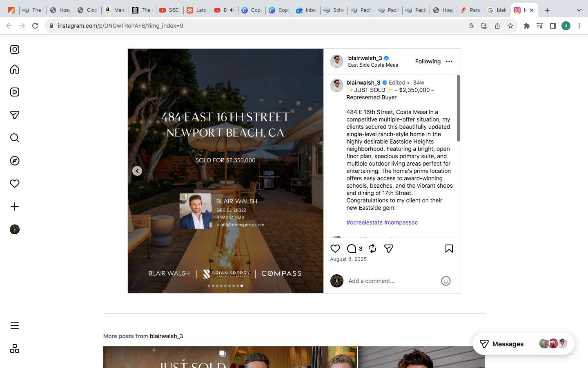
Task: Open the Explore compass page
Action: (15, 161)
